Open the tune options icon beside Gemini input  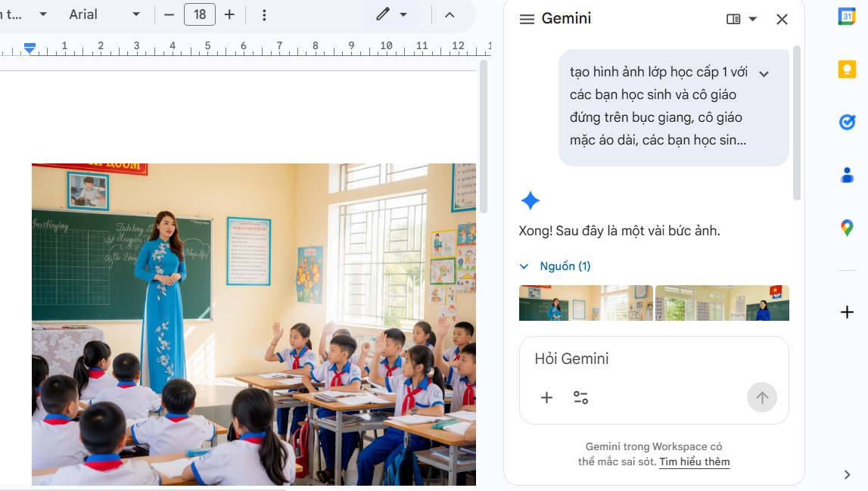click(x=581, y=397)
